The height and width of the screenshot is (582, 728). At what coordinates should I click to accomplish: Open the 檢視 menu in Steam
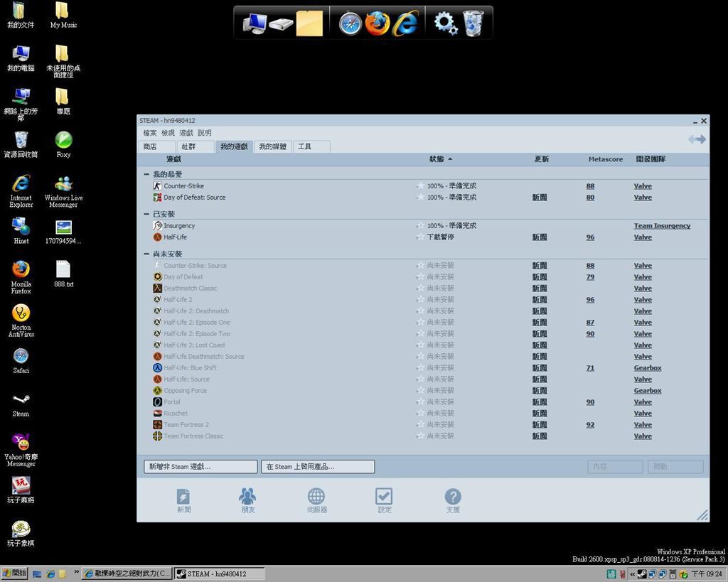pos(168,133)
